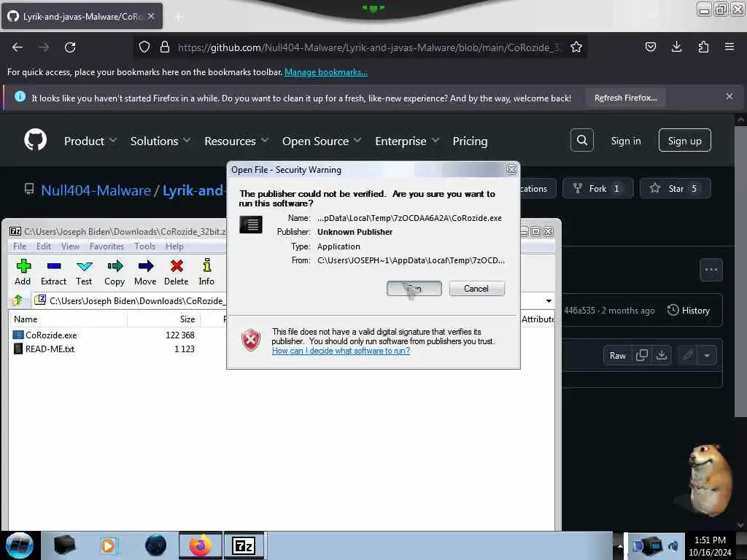
Task: Click the Delete icon in 7-Zip
Action: [177, 273]
